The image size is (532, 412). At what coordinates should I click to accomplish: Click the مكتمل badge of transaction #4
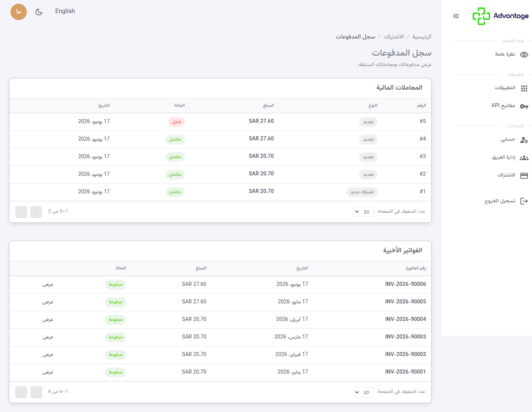[175, 140]
